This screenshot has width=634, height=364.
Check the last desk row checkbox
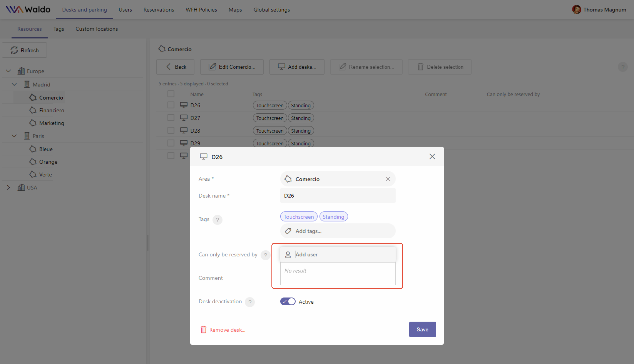point(171,156)
